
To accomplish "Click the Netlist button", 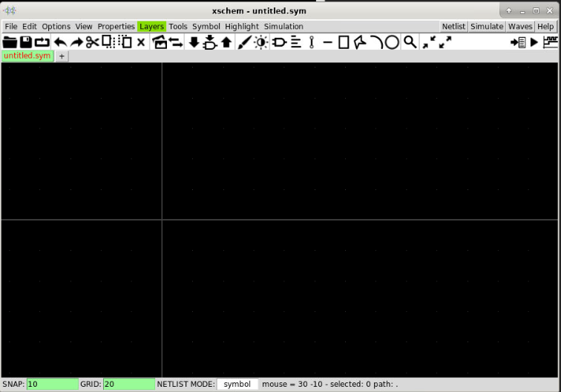I will coord(453,27).
